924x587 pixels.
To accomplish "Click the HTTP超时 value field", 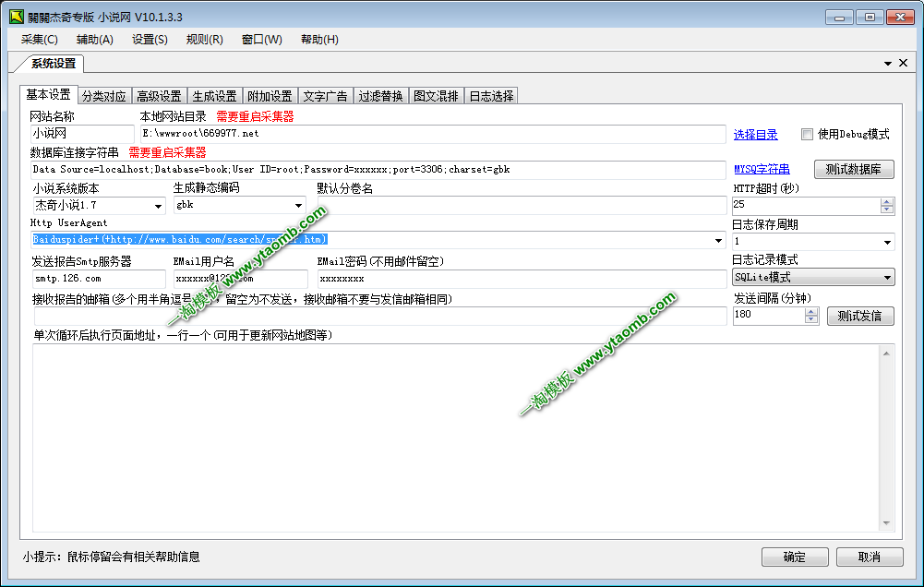I will [x=806, y=206].
